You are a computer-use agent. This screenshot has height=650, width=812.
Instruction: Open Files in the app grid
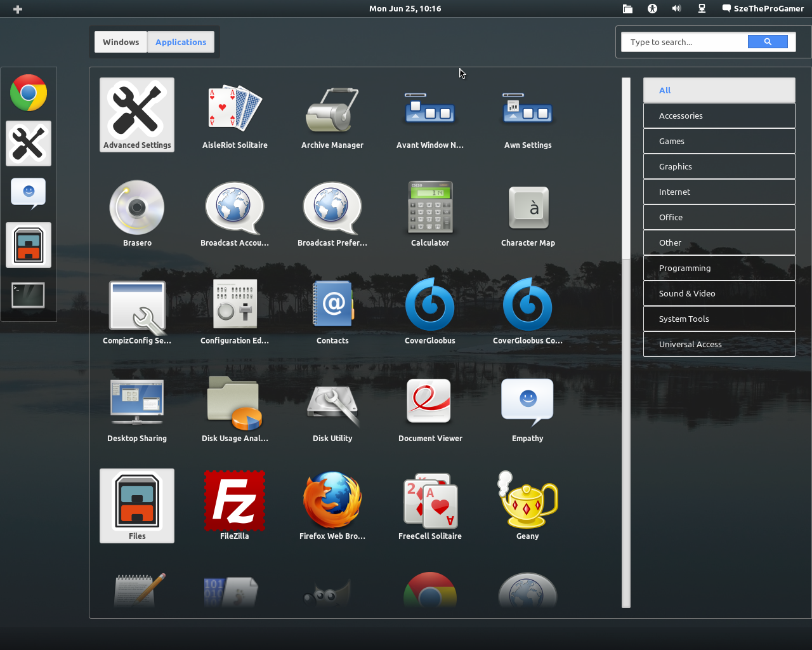click(137, 506)
